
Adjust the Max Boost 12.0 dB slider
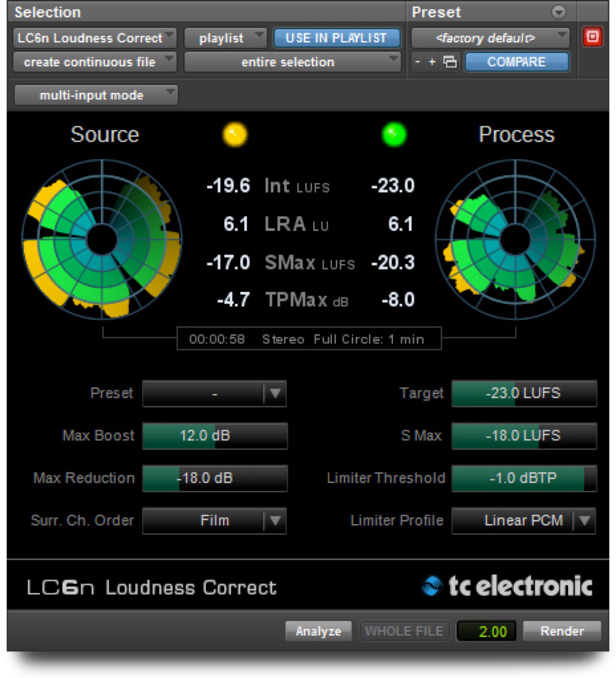[215, 436]
